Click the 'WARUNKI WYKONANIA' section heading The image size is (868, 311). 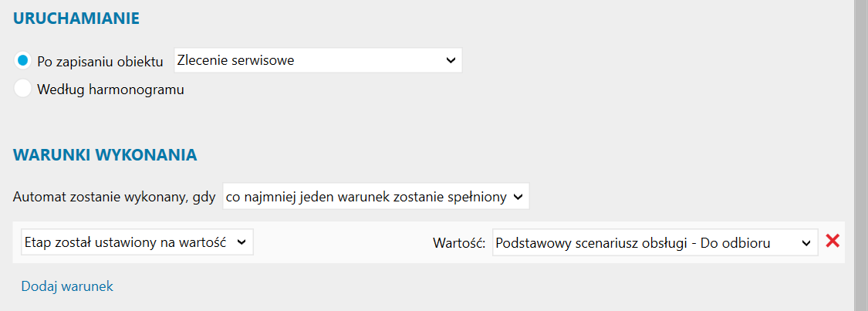105,154
